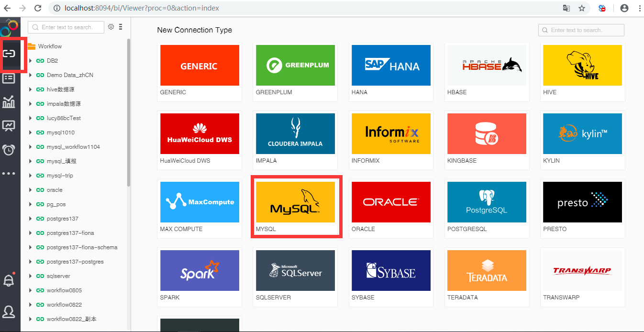Choose the KYLIN connection tile
The image size is (644, 332).
click(x=582, y=140)
